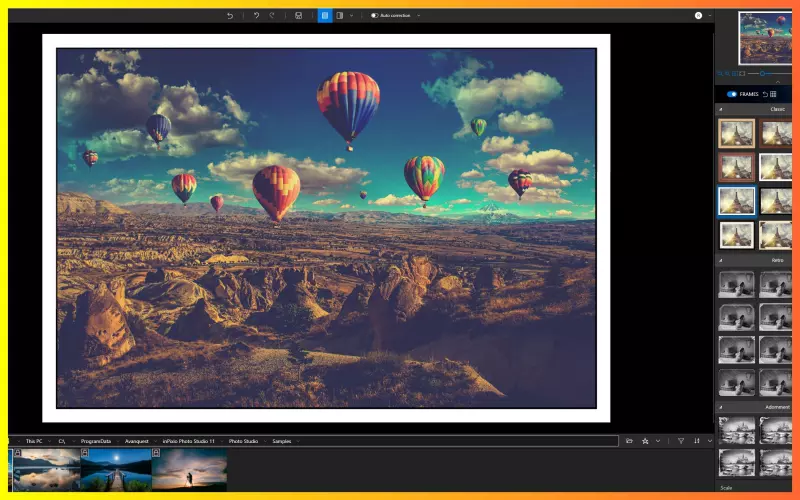Toggle the Auto correction switch
Screen dimensions: 800x500
click(x=374, y=16)
